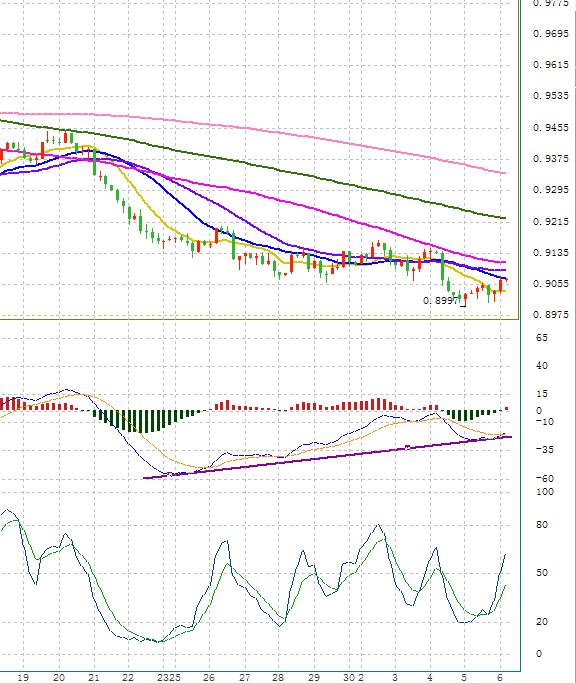Click the 0.9375 price axis label
The image size is (576, 683).
[x=551, y=159]
